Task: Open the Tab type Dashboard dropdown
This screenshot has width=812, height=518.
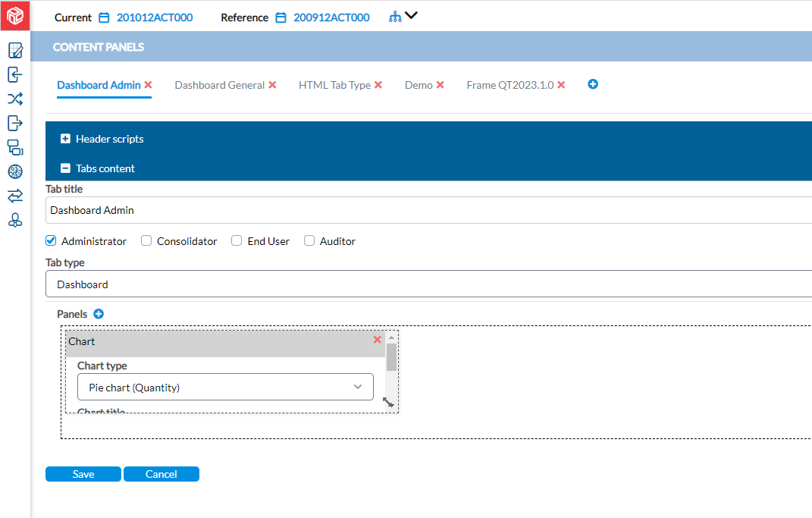Action: point(429,284)
